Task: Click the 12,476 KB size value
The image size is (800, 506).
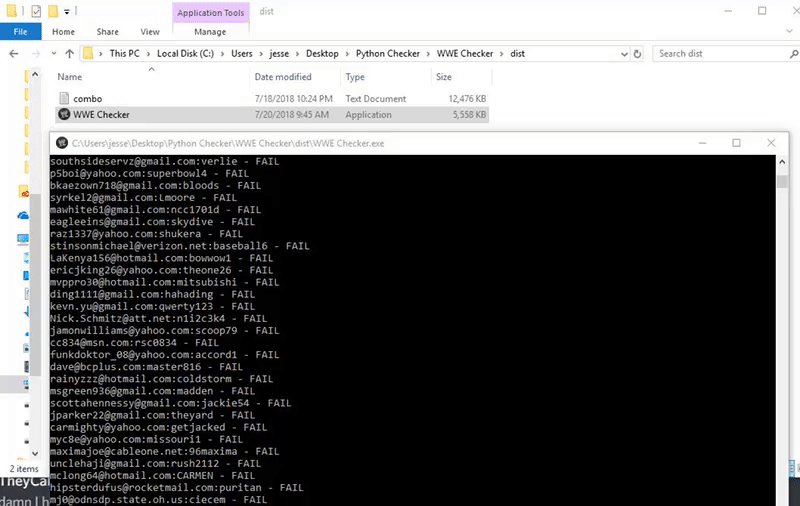Action: point(467,98)
